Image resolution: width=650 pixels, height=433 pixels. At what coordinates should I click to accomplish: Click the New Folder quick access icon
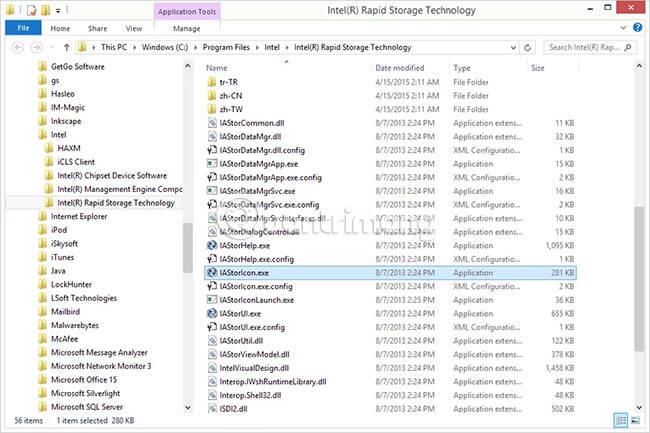tap(46, 10)
